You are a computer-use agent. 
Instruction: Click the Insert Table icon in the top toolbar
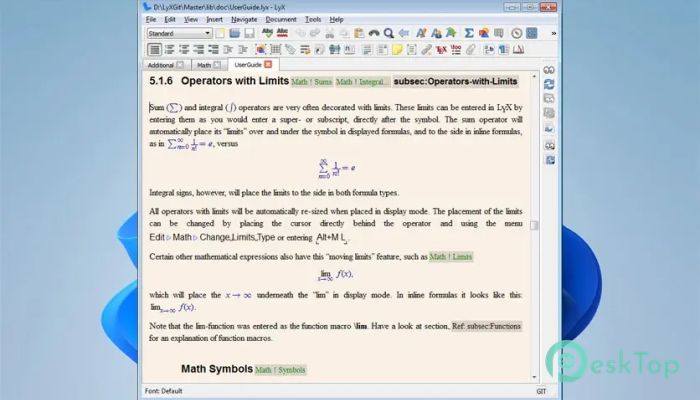click(499, 33)
